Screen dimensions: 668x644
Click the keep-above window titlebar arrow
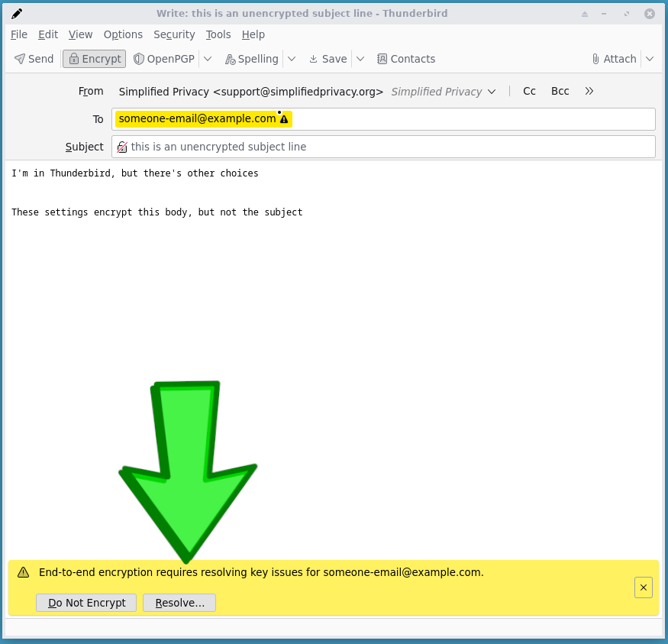pyautogui.click(x=585, y=14)
